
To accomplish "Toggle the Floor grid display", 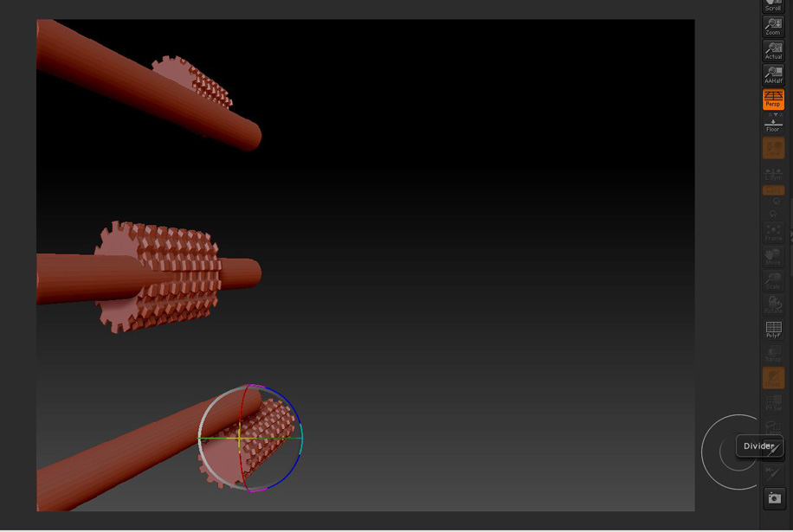I will tap(773, 126).
